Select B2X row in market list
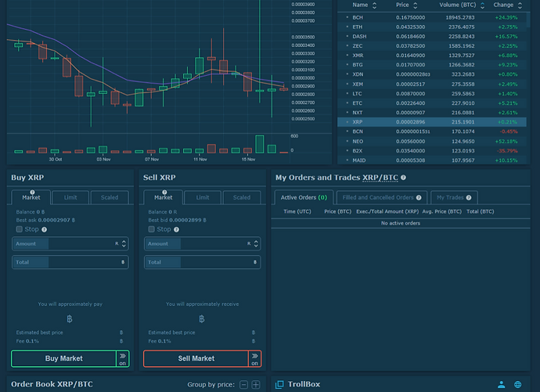The height and width of the screenshot is (392, 540). [432, 151]
